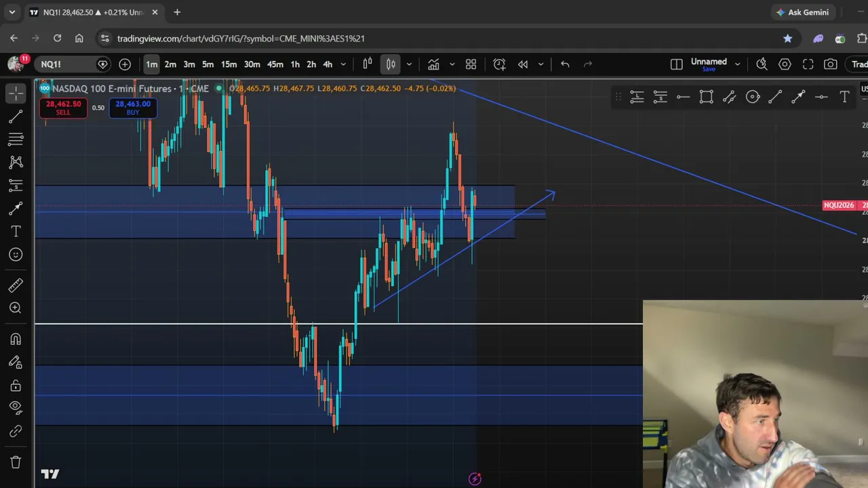Open the Fibonacci and Gann tools in left sidebar
868x488 pixels.
[16, 139]
